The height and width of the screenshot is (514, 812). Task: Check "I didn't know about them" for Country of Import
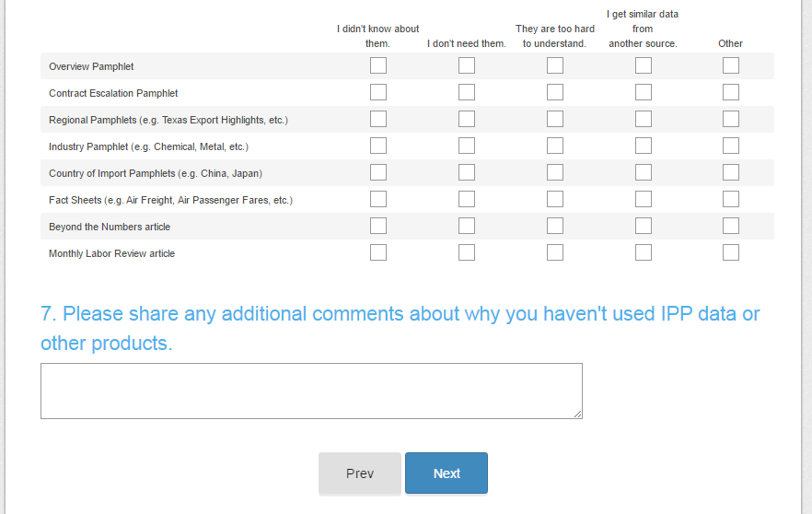pyautogui.click(x=378, y=172)
